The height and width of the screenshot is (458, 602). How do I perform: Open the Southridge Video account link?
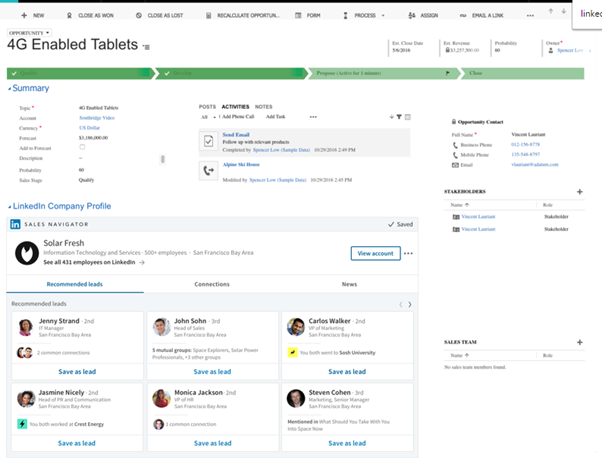click(x=97, y=118)
